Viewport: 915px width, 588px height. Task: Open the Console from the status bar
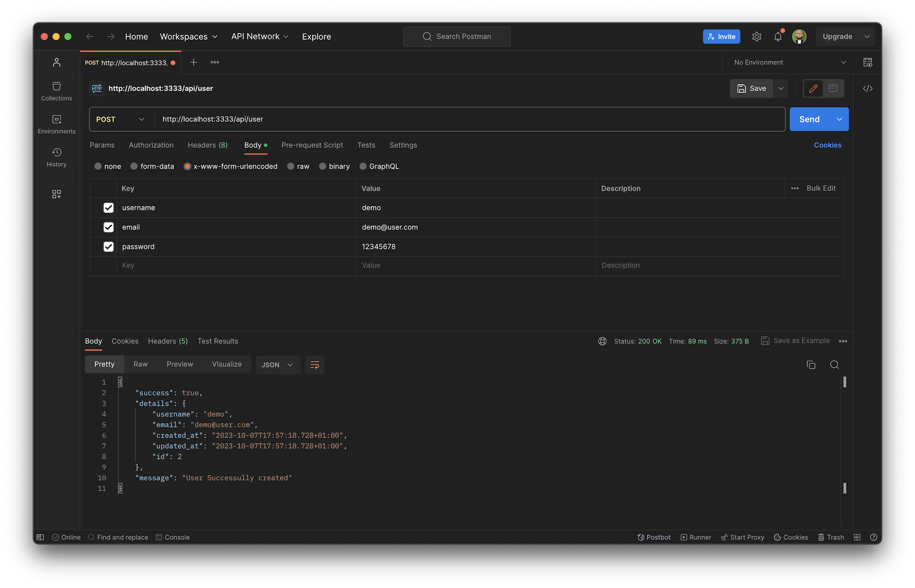click(172, 537)
